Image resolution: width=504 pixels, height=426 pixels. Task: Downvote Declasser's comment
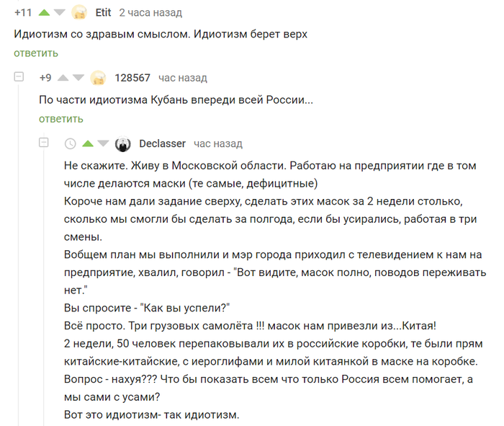point(104,143)
